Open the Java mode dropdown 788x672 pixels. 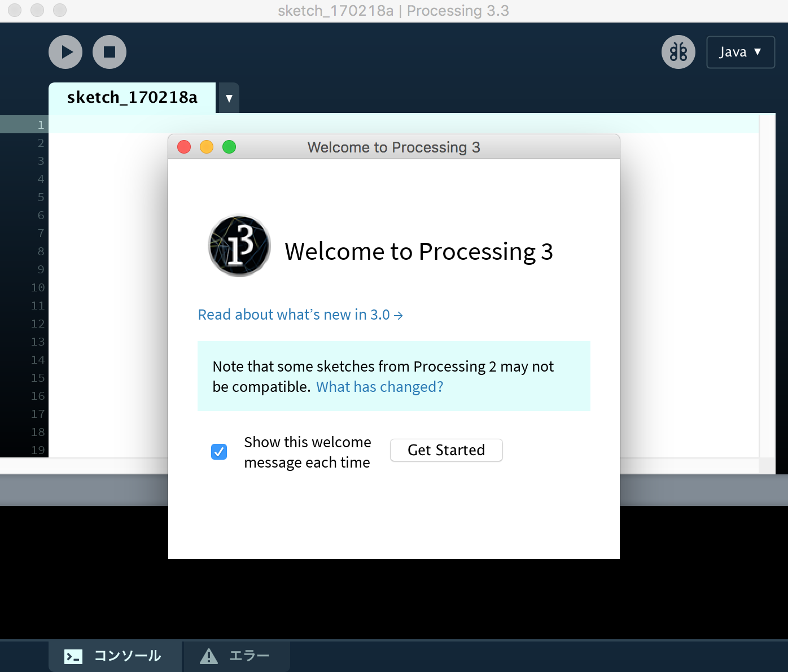pyautogui.click(x=741, y=52)
